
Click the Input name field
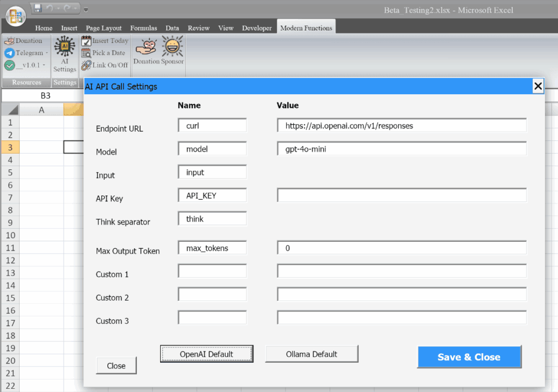pos(212,172)
